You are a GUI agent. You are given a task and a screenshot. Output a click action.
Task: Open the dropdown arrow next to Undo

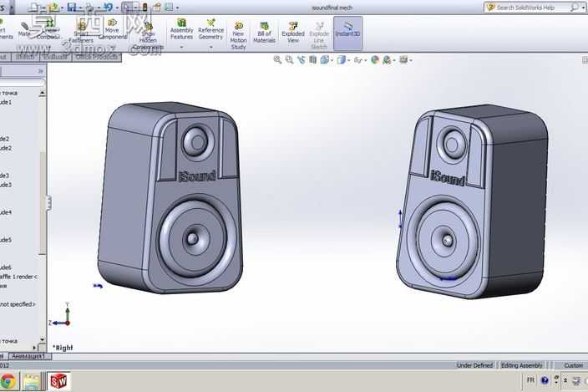point(117,8)
